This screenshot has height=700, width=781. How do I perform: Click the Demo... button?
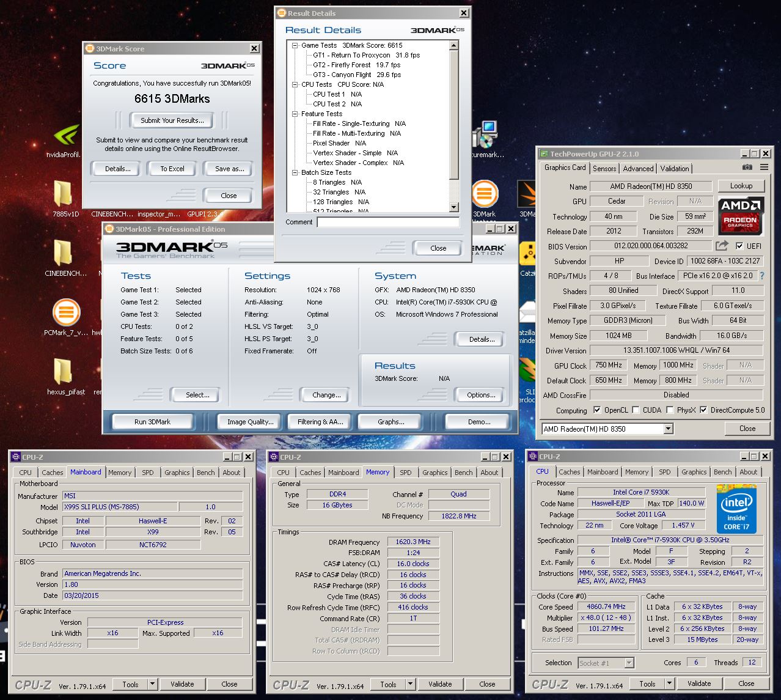pos(479,422)
